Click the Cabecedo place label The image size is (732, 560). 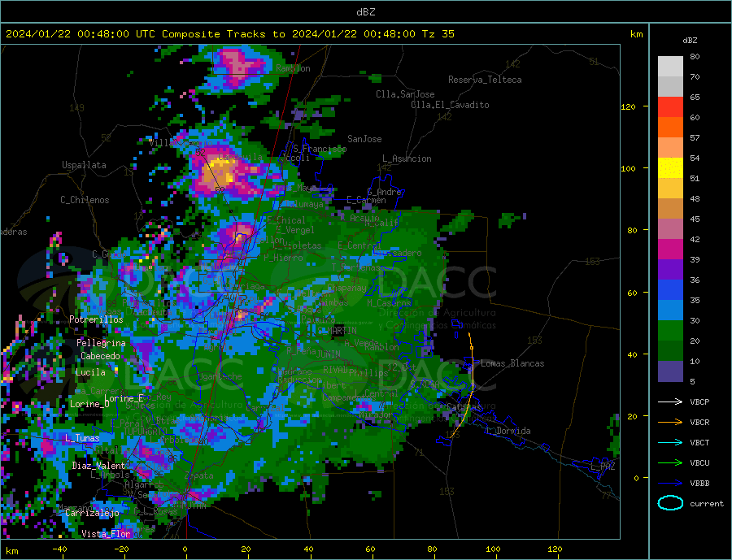click(x=100, y=356)
